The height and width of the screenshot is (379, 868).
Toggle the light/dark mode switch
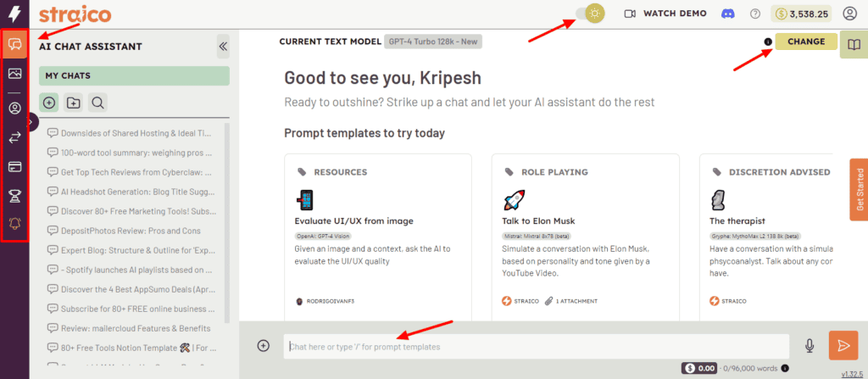[x=590, y=14]
